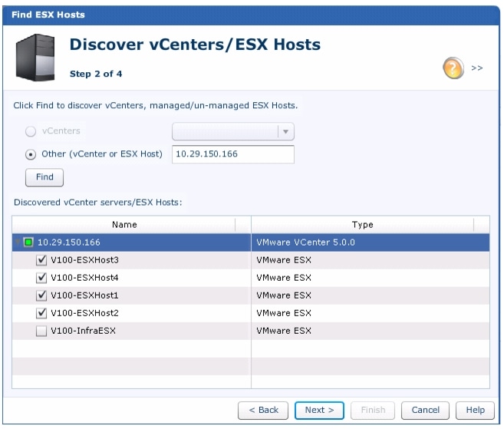Viewport: 504px width, 429px height.
Task: Click VMware ESX type for V100-ESXHost4
Action: pyautogui.click(x=284, y=278)
